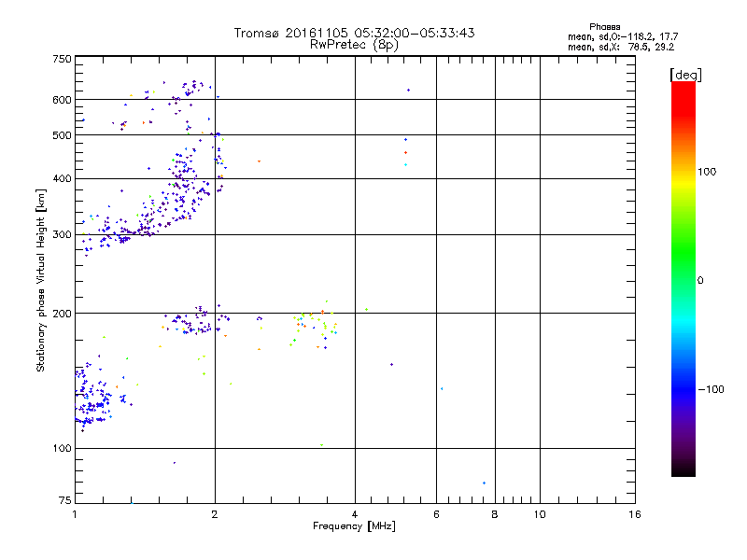Click the x-axis tick label '8'
This screenshot has height=560, width=747.
click(x=495, y=514)
